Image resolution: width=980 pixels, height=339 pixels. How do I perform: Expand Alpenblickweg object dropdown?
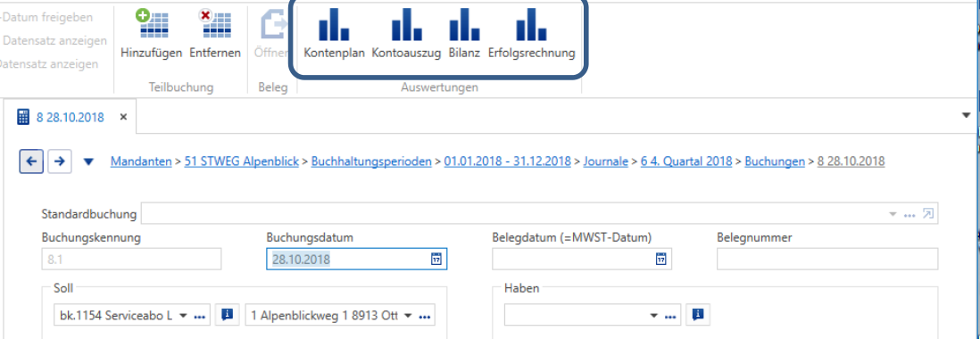pyautogui.click(x=408, y=316)
